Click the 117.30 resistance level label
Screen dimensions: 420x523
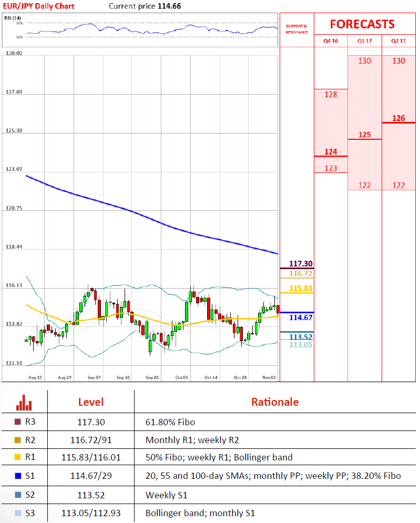click(301, 263)
